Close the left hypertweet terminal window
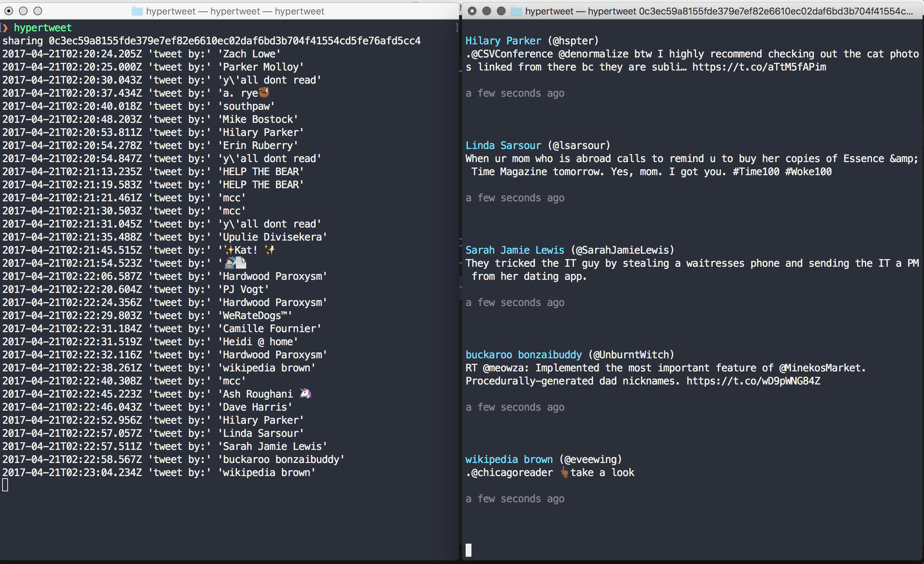This screenshot has width=924, height=564. click(9, 11)
